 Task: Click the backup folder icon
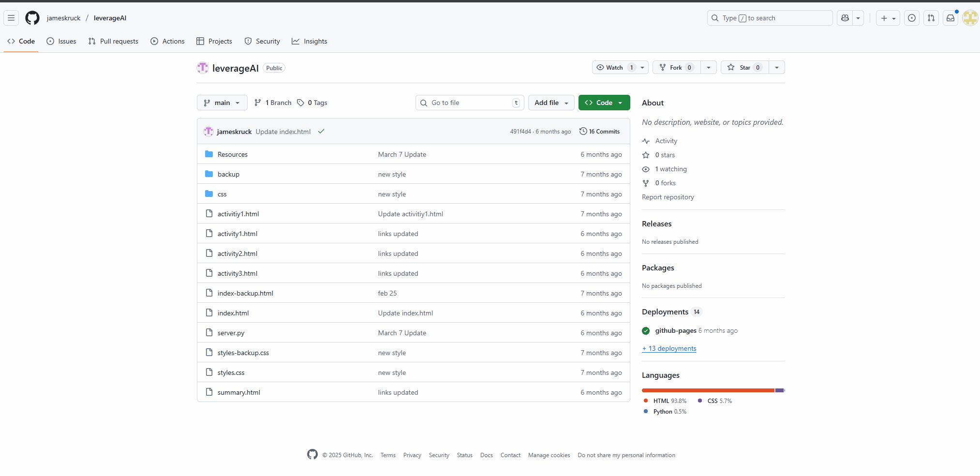(x=209, y=174)
